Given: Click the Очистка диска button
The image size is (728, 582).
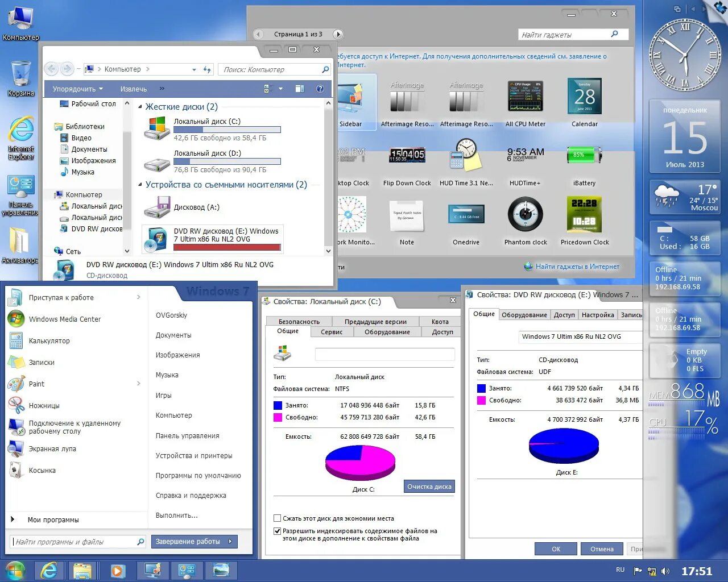Looking at the screenshot, I should coord(429,486).
